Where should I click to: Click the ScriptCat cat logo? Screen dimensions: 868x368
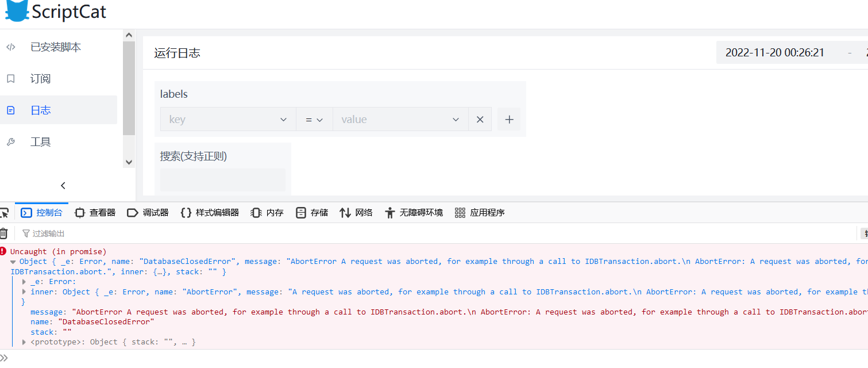pos(16,10)
